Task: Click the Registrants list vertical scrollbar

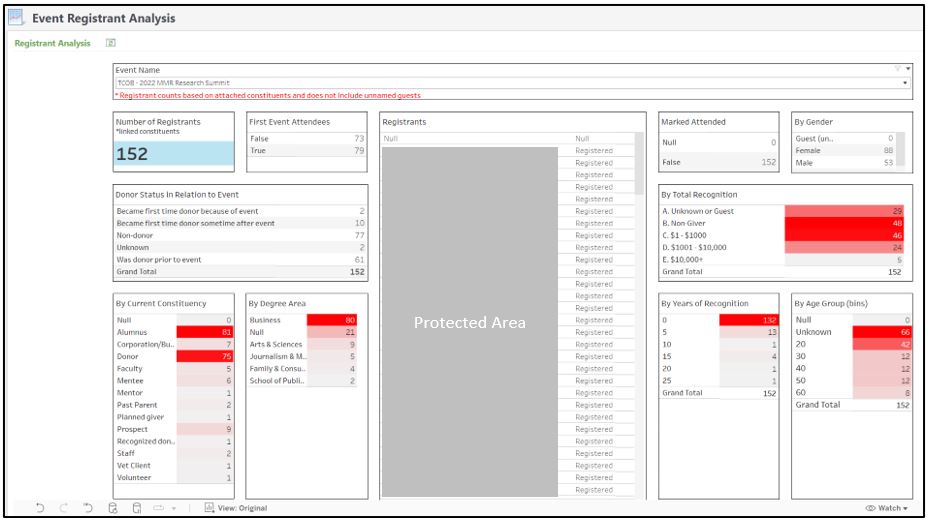Action: [x=639, y=160]
